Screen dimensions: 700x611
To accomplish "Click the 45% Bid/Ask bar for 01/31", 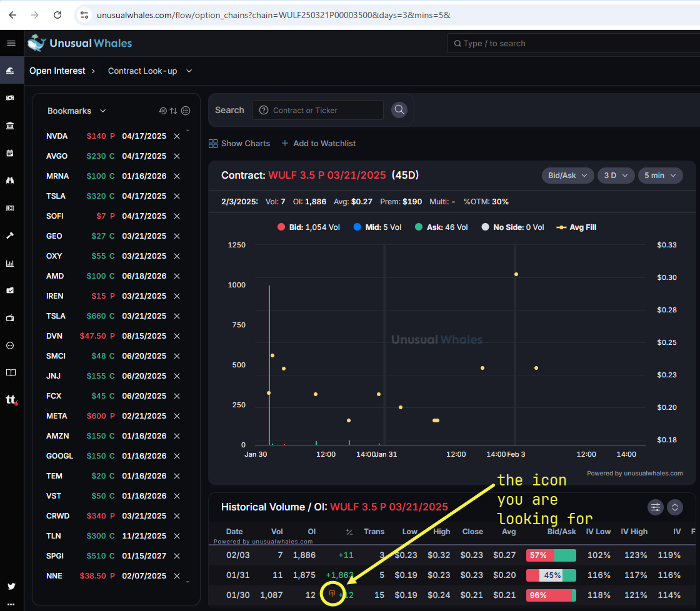I will click(551, 575).
